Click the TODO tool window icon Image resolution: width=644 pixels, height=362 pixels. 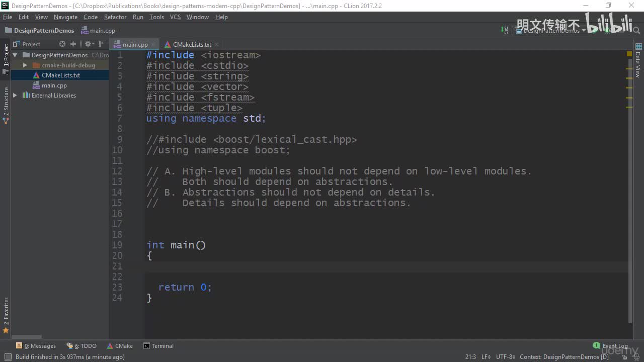pos(70,346)
